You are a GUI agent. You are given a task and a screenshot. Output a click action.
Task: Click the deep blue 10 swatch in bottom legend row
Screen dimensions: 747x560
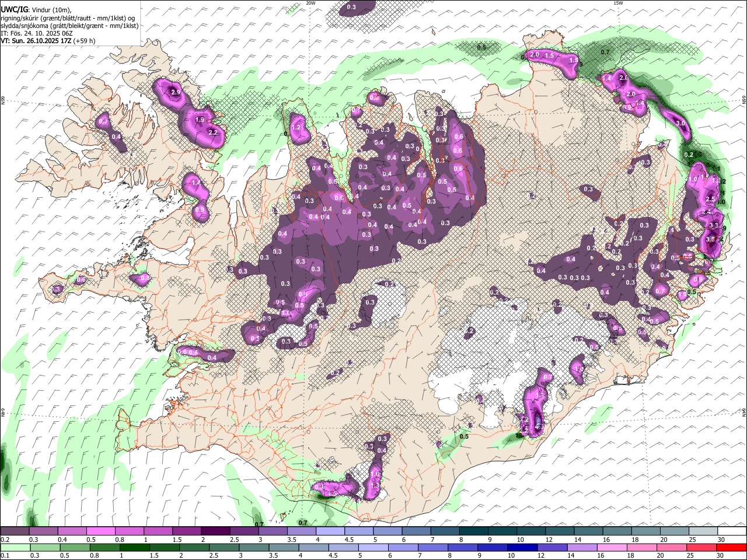[x=523, y=547]
